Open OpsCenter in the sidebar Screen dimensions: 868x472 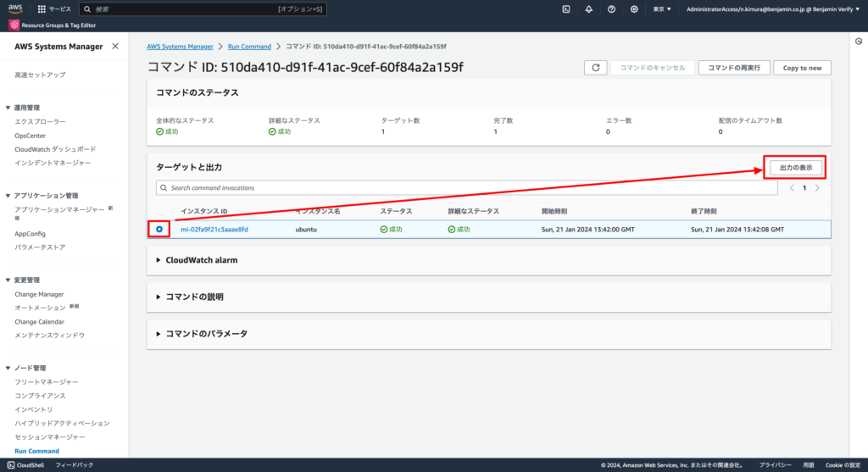pyautogui.click(x=30, y=136)
